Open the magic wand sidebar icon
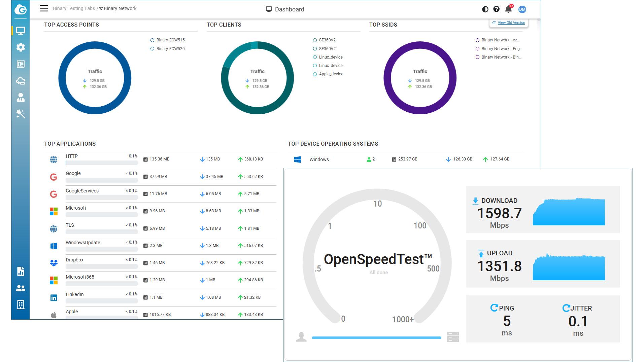The image size is (644, 362). coord(21,114)
